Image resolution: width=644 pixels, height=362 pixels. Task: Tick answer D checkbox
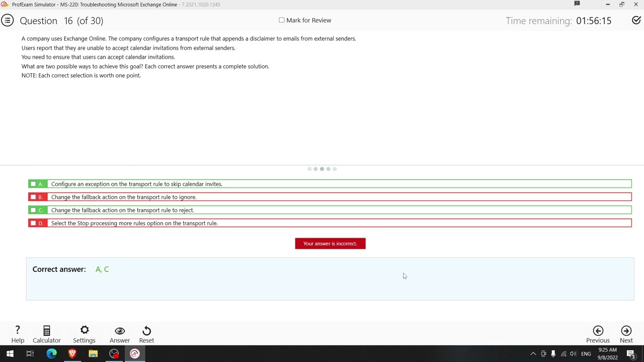point(33,223)
